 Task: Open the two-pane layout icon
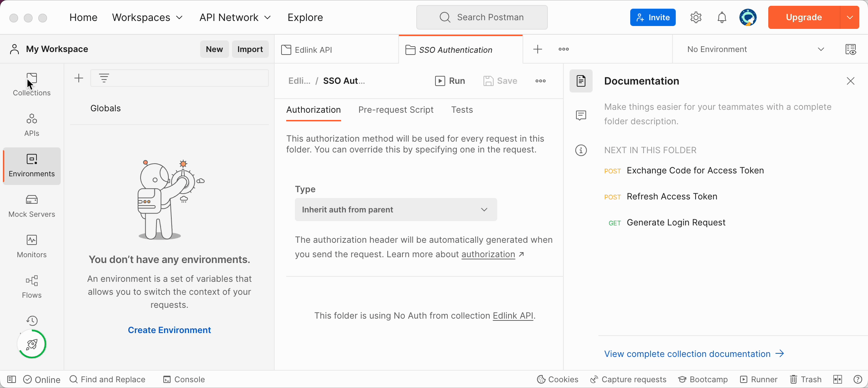pyautogui.click(x=837, y=379)
